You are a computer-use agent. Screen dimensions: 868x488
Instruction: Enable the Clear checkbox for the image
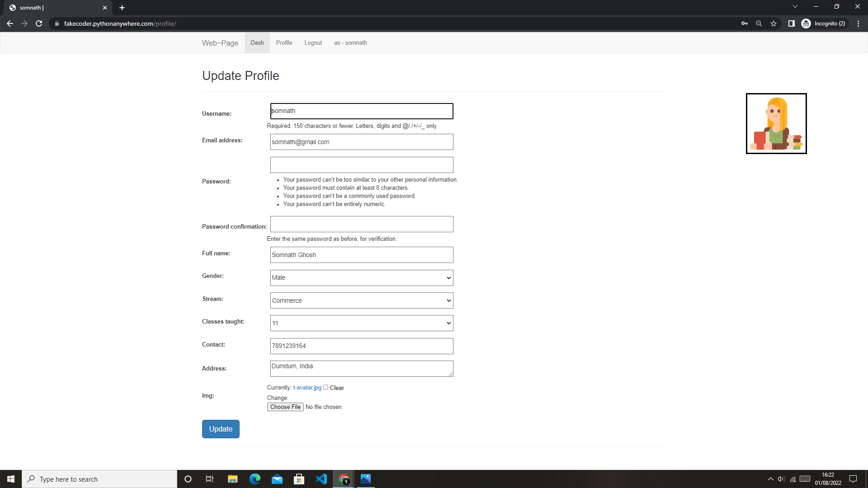pyautogui.click(x=325, y=387)
